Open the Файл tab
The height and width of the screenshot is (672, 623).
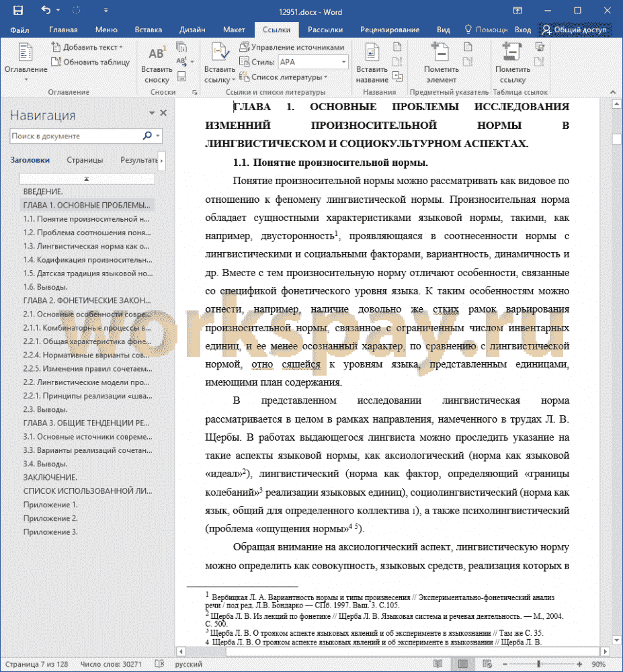point(19,30)
